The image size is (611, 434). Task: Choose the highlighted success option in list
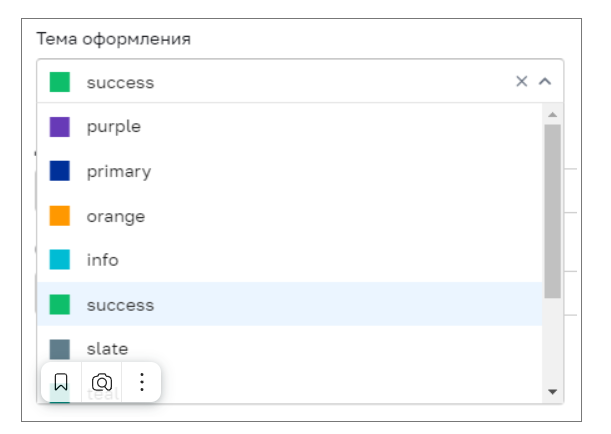click(x=290, y=304)
